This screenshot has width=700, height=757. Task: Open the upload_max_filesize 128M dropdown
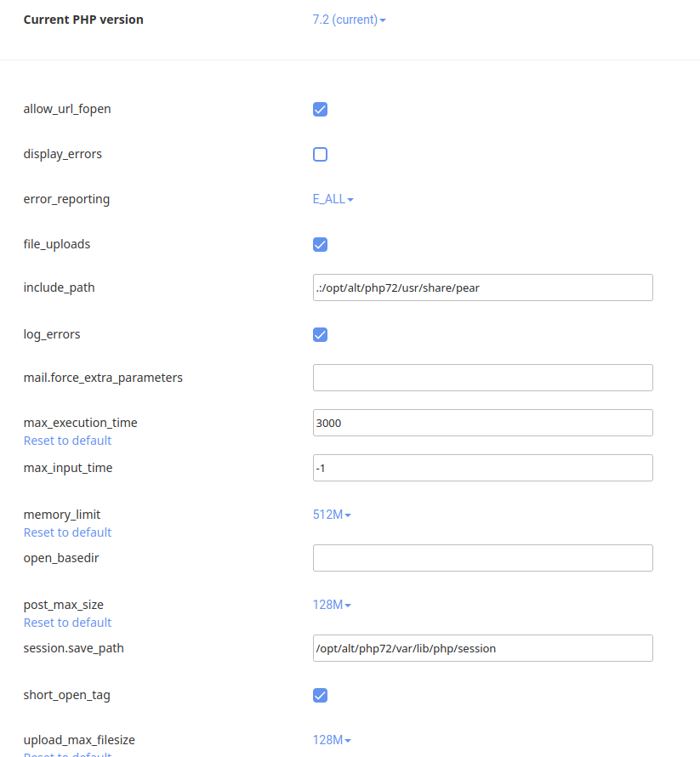[332, 740]
